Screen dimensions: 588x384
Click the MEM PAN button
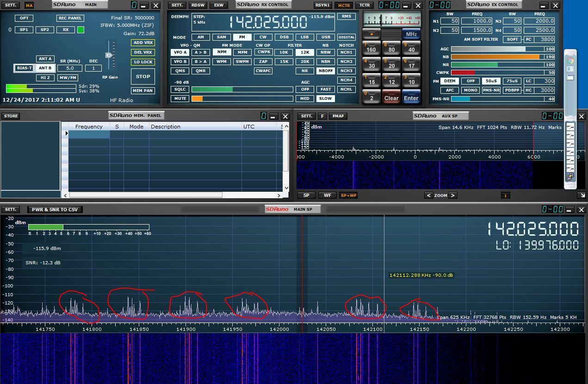[x=143, y=91]
